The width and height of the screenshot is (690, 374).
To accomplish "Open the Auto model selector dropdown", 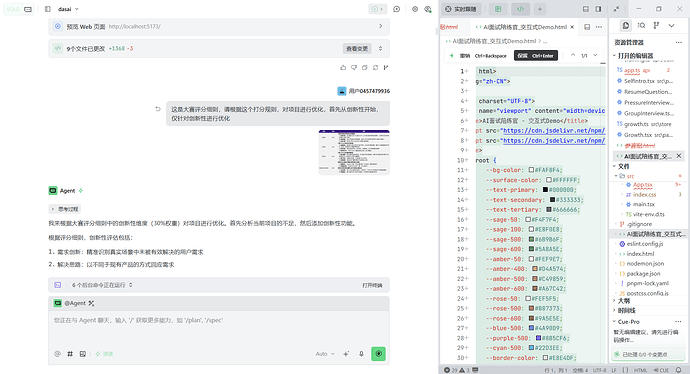I will [x=325, y=354].
